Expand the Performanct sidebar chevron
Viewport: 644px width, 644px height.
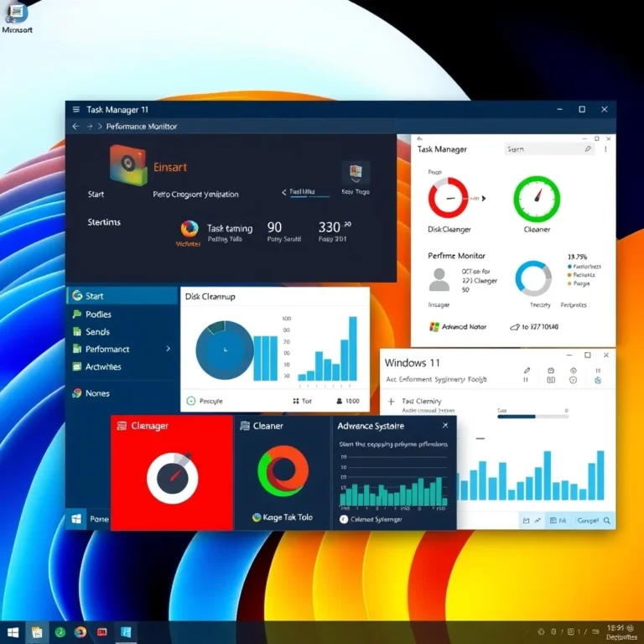click(x=169, y=349)
